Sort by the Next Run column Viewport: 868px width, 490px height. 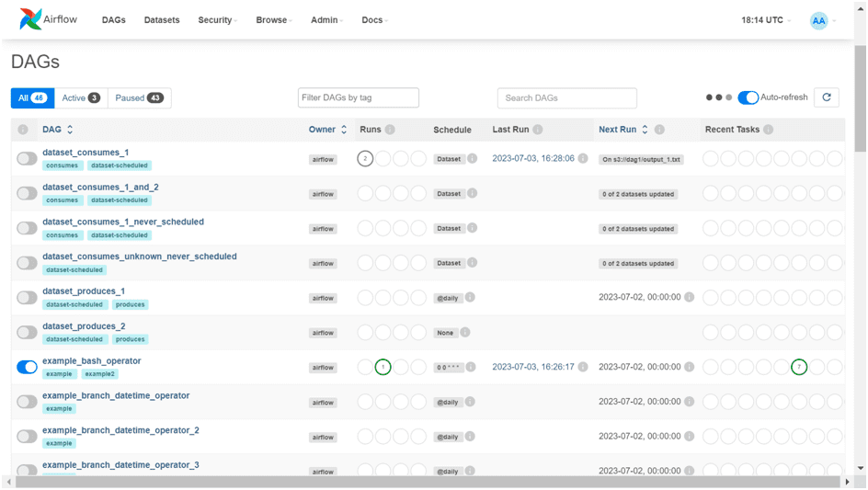[622, 130]
